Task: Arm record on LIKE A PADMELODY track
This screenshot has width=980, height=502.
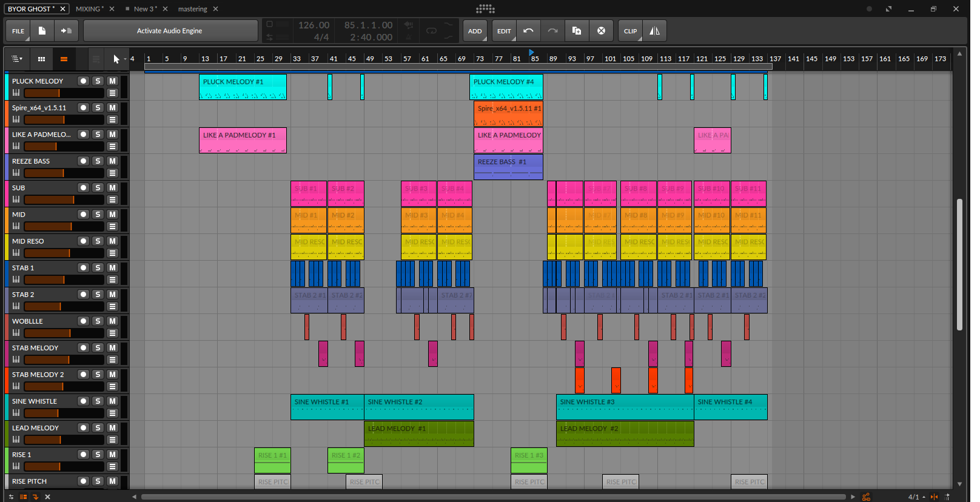Action: (83, 135)
